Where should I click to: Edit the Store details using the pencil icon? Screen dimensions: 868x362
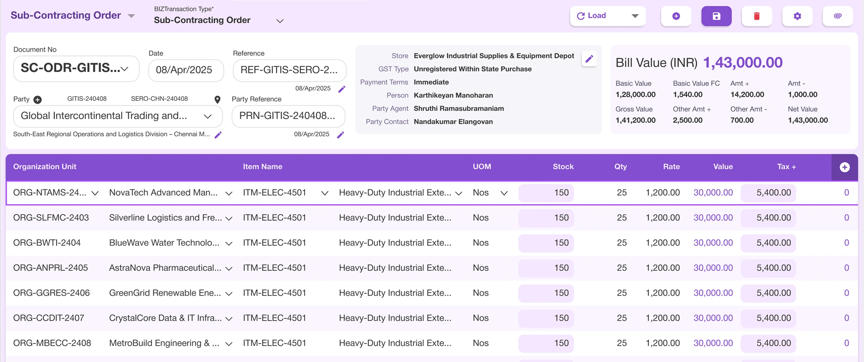589,58
